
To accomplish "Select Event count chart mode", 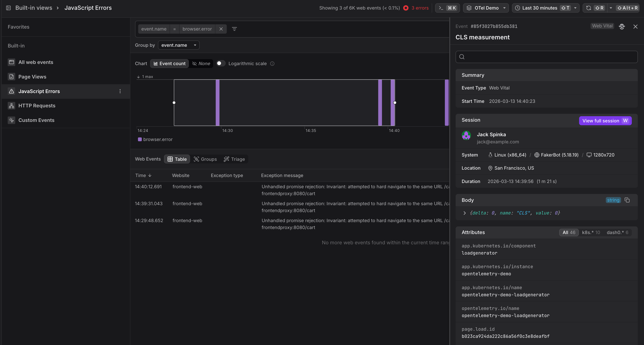I will (x=169, y=63).
